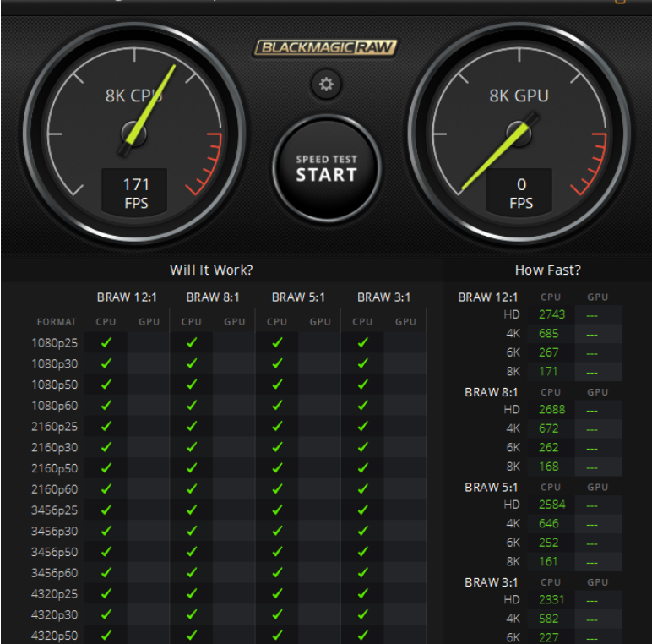Click the BRAW 5:1 column header in Will It Work
This screenshot has height=644, width=652.
[x=298, y=297]
